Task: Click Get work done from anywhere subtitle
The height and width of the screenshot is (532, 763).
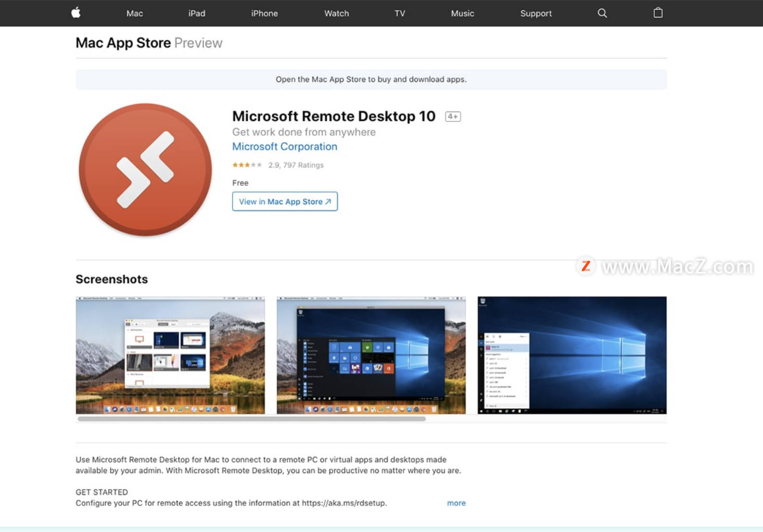Action: pyautogui.click(x=304, y=132)
